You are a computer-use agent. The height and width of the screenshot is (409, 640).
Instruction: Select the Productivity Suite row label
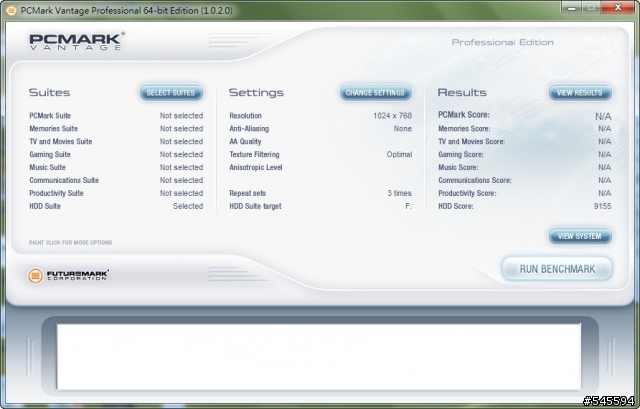(56, 193)
